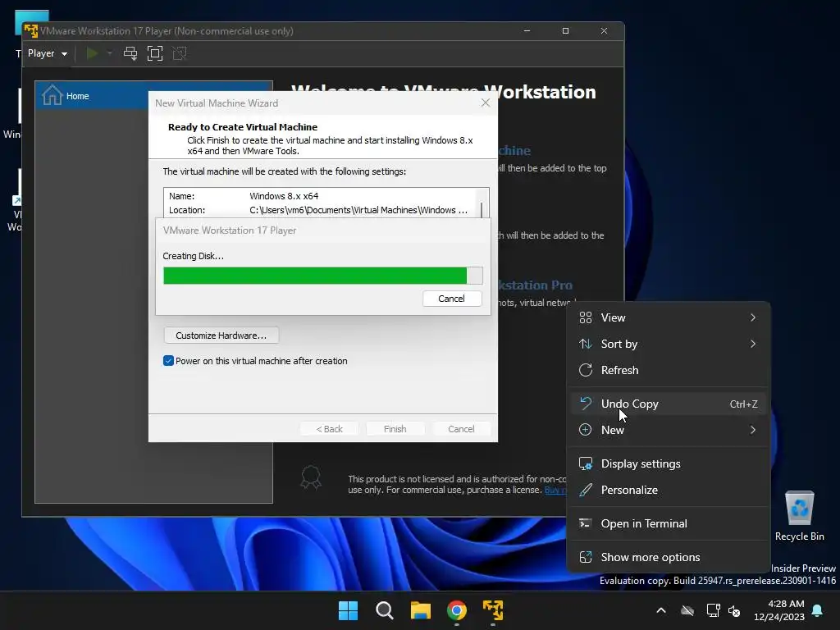Screen dimensions: 840x630
Task: Open Sort by submenu
Action: 668,344
